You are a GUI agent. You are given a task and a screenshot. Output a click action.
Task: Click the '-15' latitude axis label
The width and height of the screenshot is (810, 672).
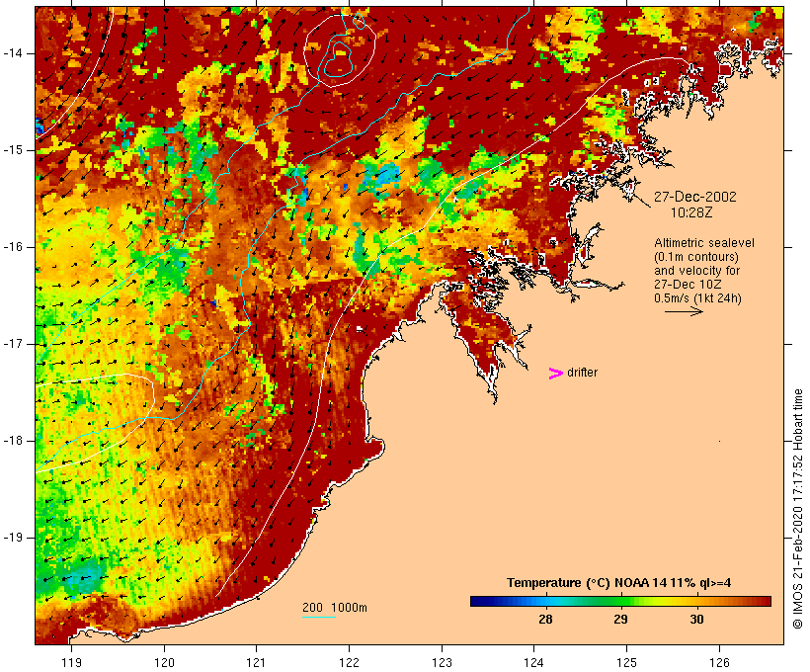click(13, 150)
